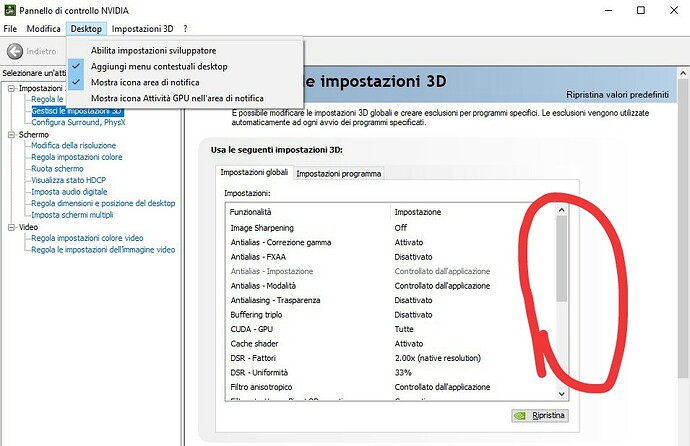Click the Ripristina button
Screen dimensions: 690x446
pyautogui.click(x=540, y=415)
